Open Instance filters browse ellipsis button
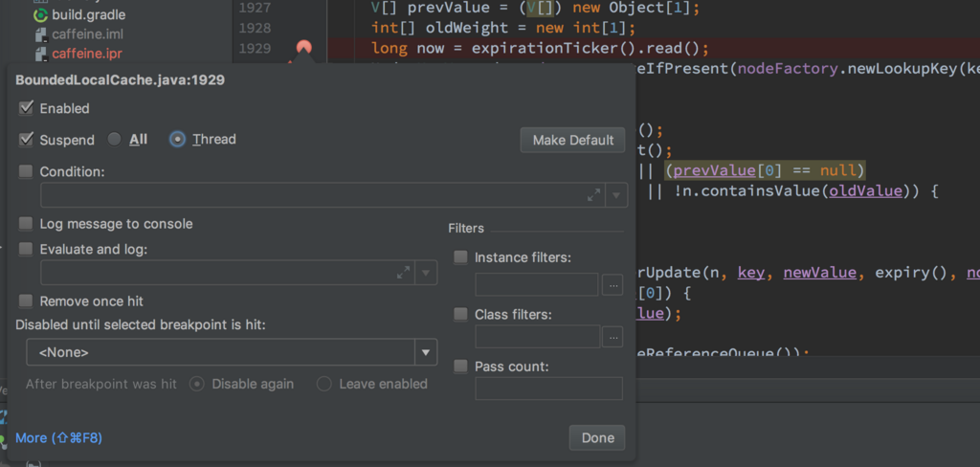The height and width of the screenshot is (467, 980). point(612,285)
